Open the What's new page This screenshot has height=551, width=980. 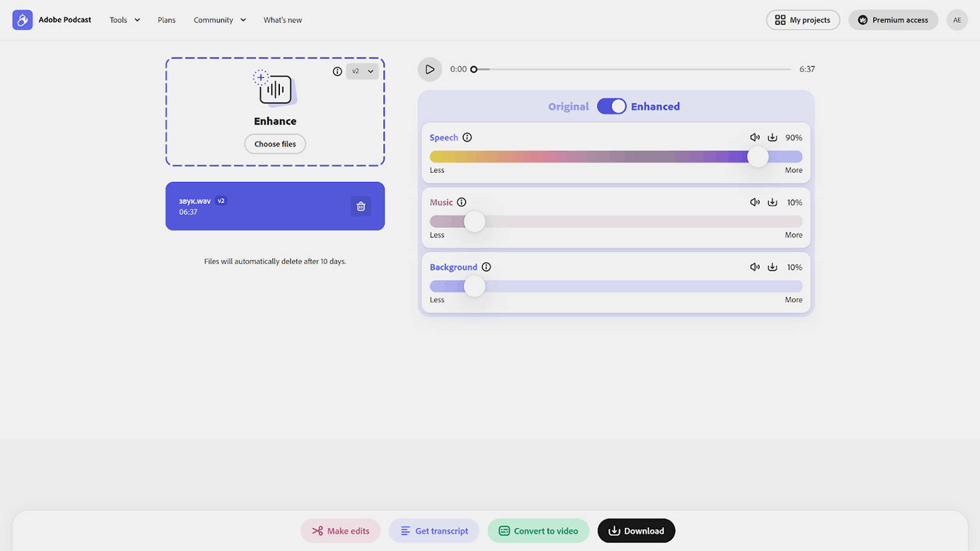pos(283,20)
